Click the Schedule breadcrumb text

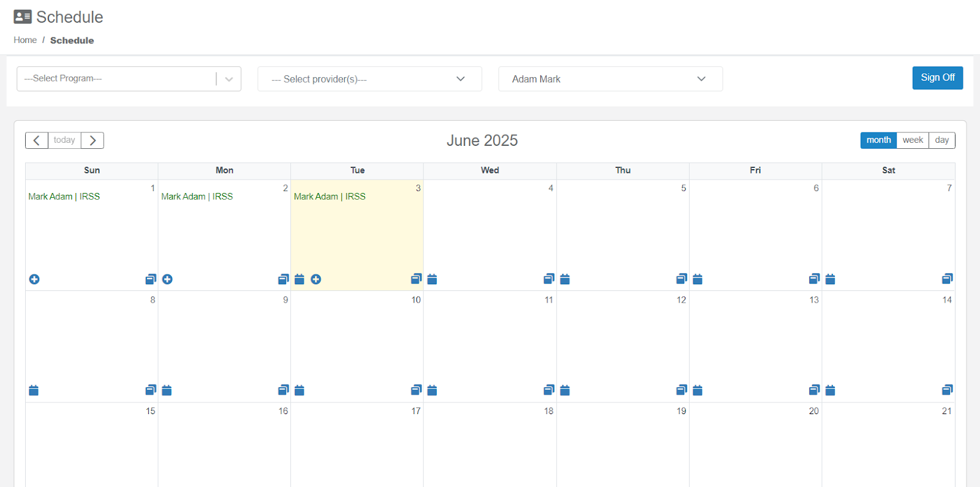click(72, 40)
